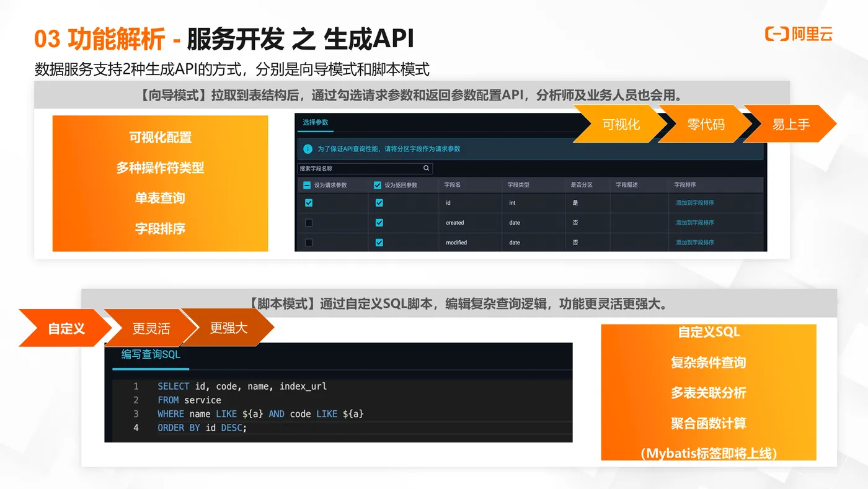Select the created field name cell
868x489 pixels.
pos(455,223)
